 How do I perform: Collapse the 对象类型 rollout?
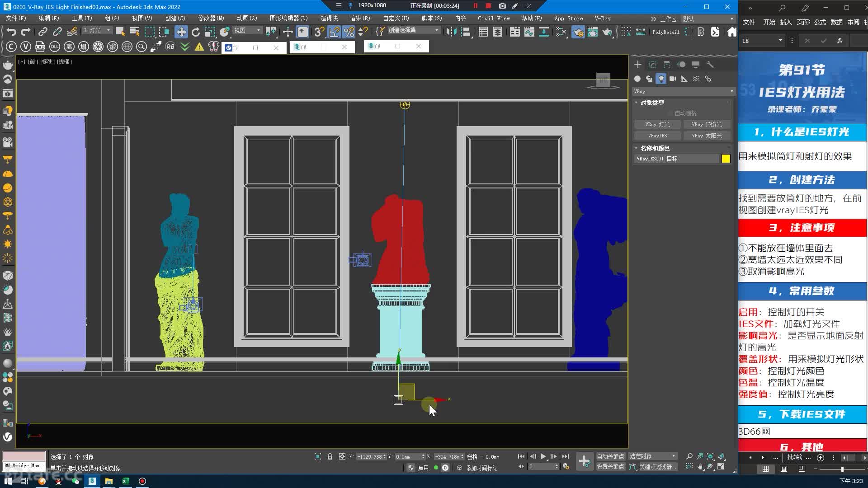coord(652,103)
